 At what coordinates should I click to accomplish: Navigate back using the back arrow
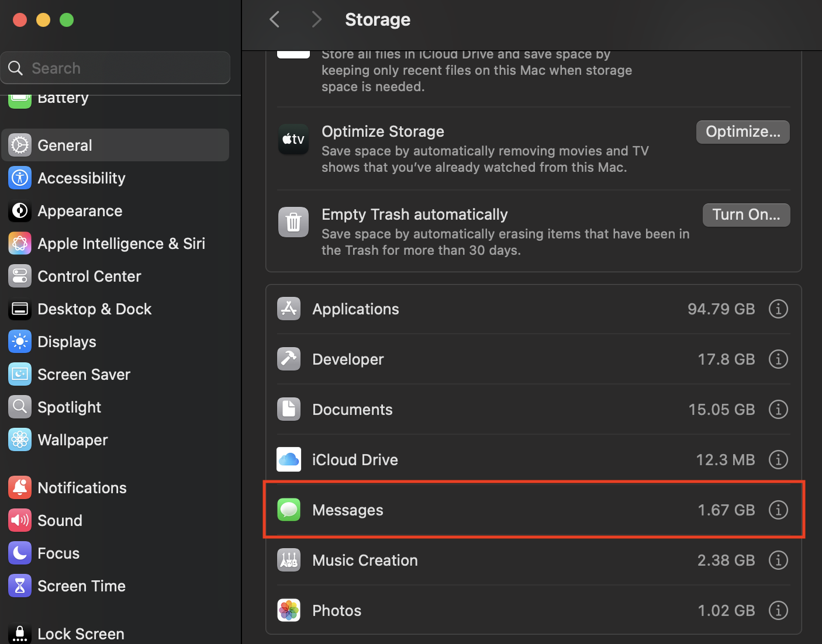[274, 19]
